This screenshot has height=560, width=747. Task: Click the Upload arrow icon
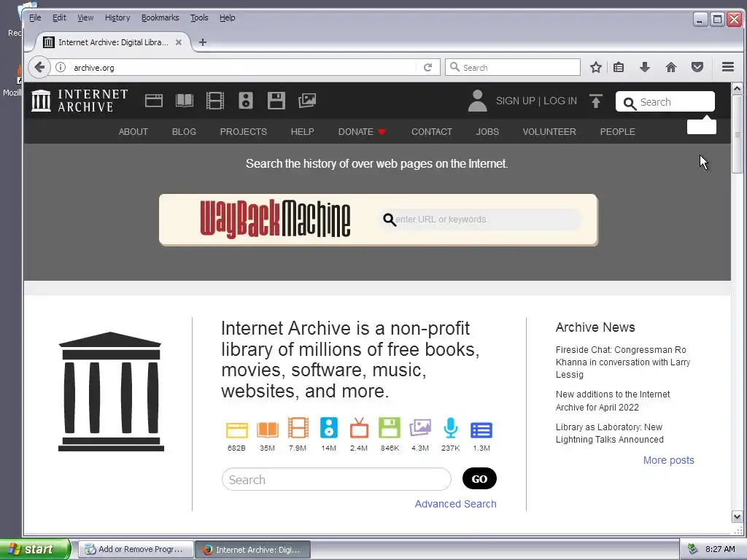pos(595,101)
